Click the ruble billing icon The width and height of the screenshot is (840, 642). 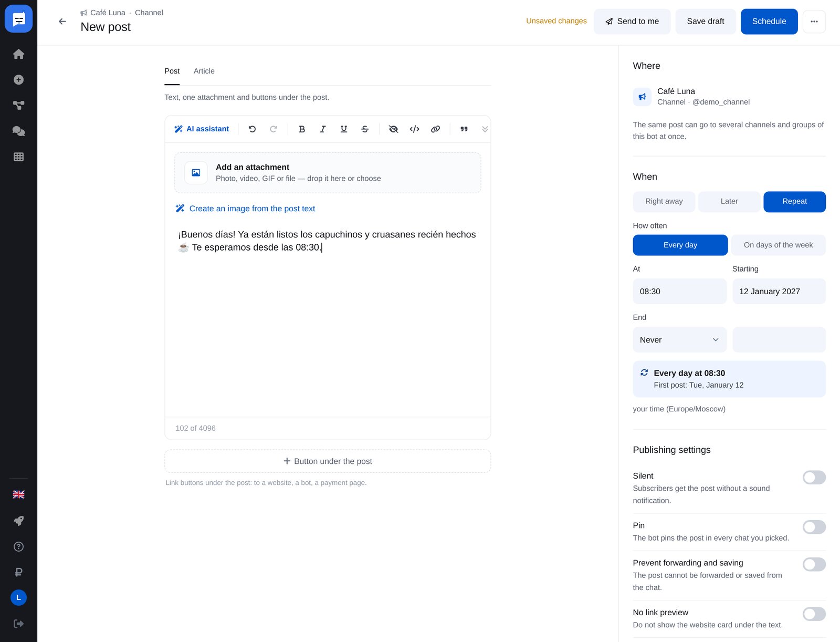point(18,572)
